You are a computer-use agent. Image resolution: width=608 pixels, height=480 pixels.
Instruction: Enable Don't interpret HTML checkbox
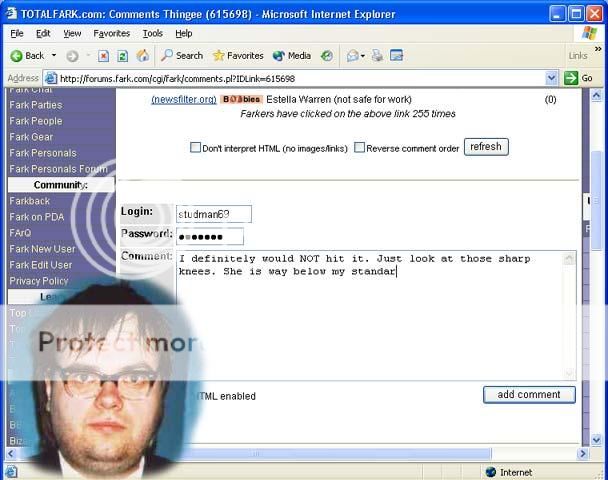[x=196, y=148]
